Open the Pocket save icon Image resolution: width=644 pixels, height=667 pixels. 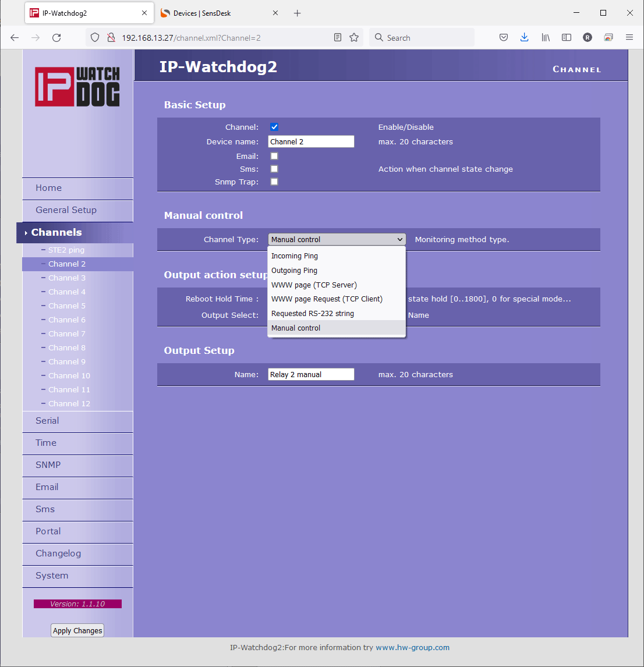(x=504, y=37)
